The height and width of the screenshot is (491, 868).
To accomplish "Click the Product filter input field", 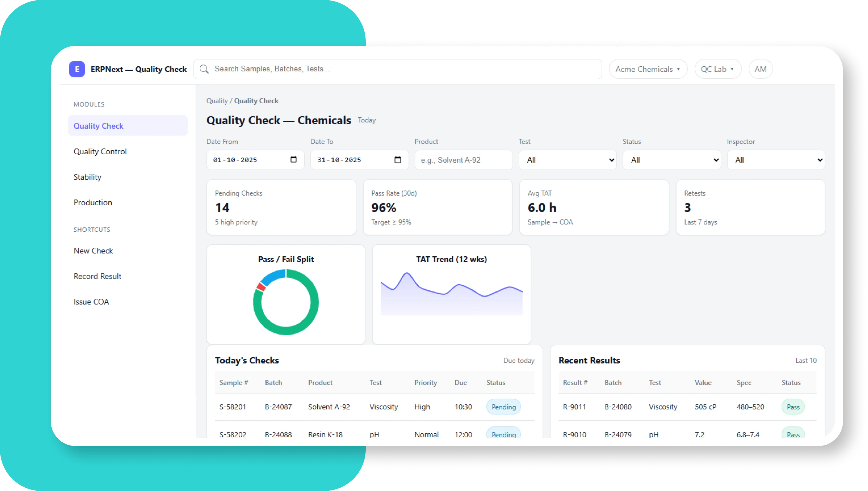I will tap(463, 160).
